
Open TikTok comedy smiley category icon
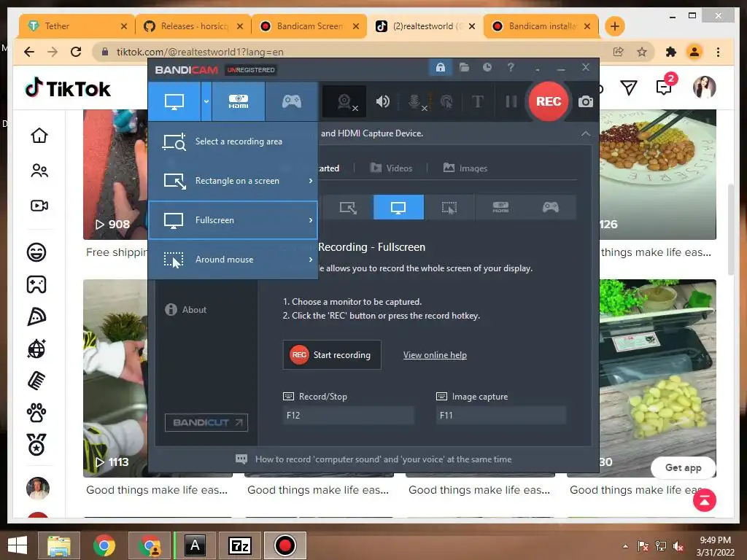36,252
